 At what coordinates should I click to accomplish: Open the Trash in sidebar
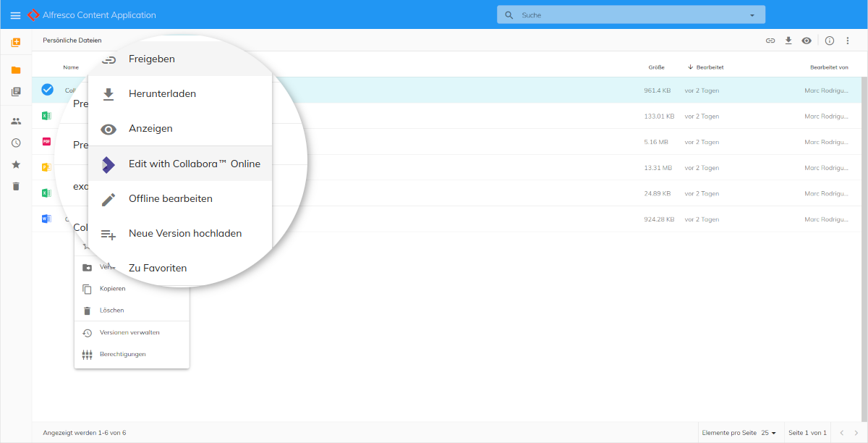tap(16, 186)
